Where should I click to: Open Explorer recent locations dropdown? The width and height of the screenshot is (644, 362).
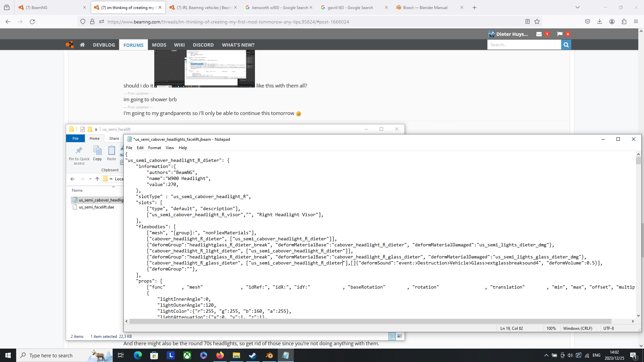point(90,179)
